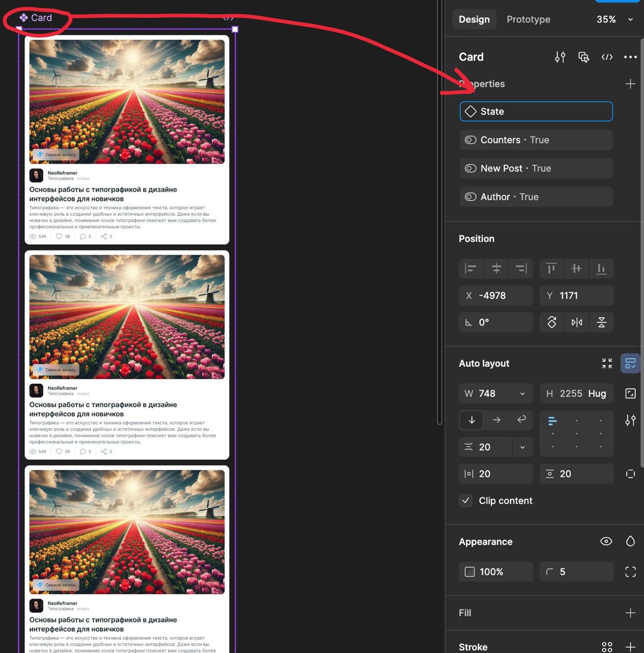This screenshot has height=653, width=644.
Task: Add a new fill with plus button
Action: (x=630, y=613)
